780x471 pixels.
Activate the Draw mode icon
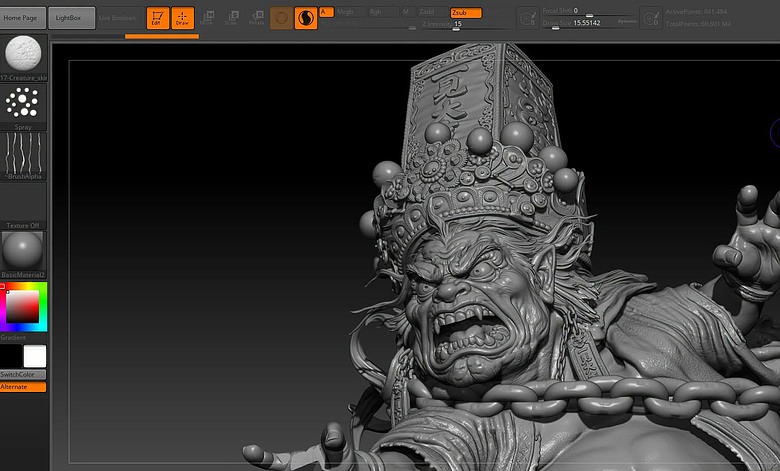pyautogui.click(x=183, y=18)
